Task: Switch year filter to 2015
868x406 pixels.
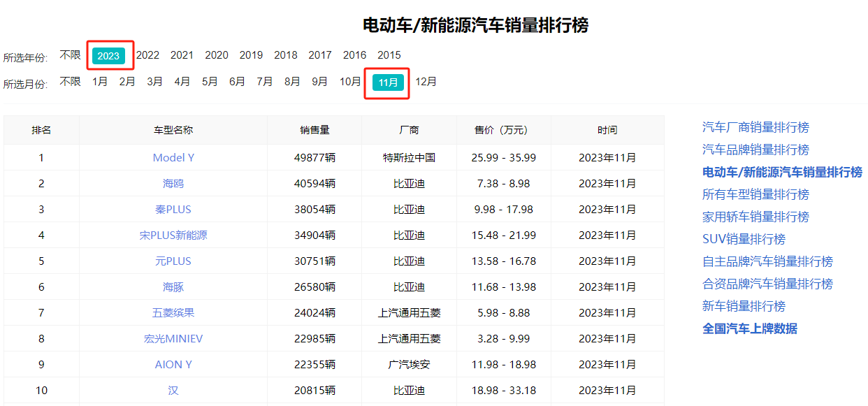Action: coord(389,55)
